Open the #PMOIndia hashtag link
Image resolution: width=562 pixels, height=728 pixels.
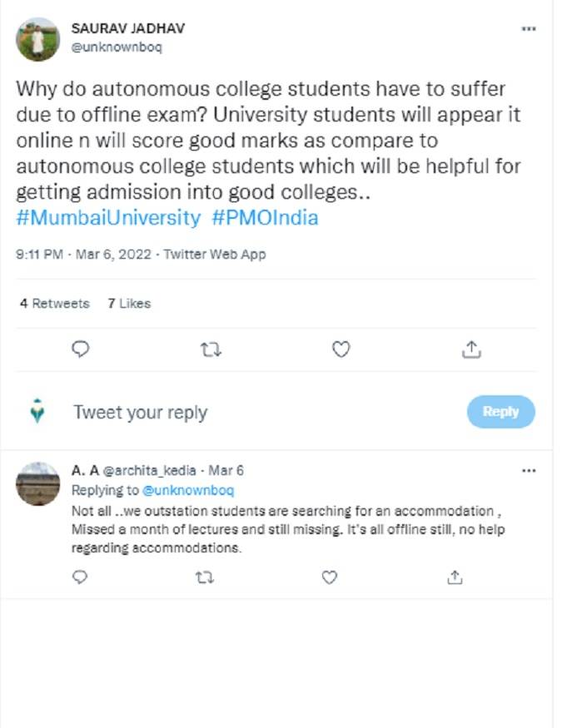pyautogui.click(x=266, y=218)
